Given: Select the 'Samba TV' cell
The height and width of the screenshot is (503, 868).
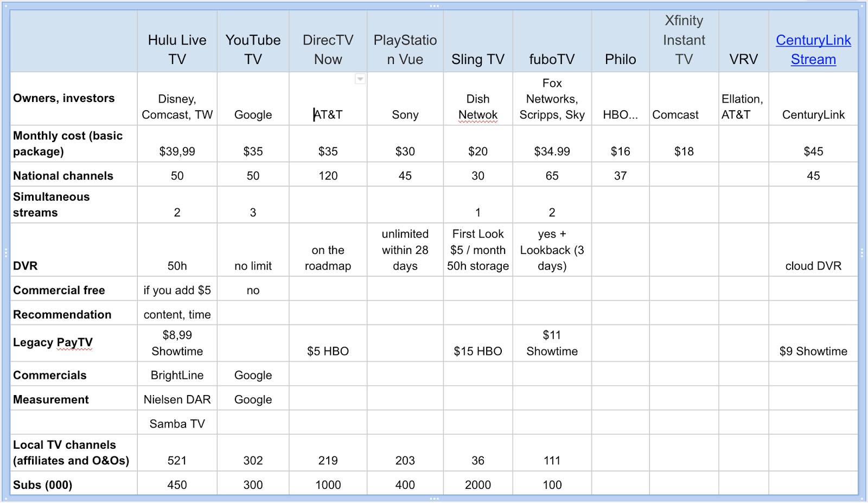Looking at the screenshot, I should (x=177, y=422).
